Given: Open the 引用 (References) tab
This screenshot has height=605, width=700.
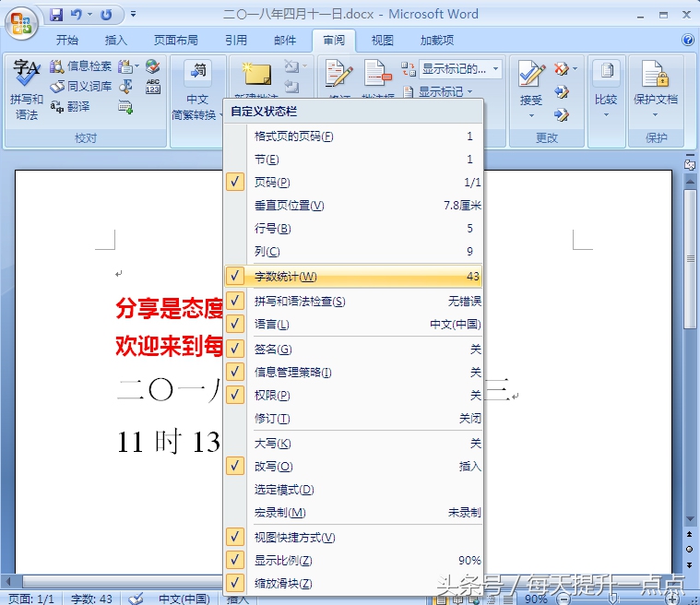Looking at the screenshot, I should (x=236, y=41).
